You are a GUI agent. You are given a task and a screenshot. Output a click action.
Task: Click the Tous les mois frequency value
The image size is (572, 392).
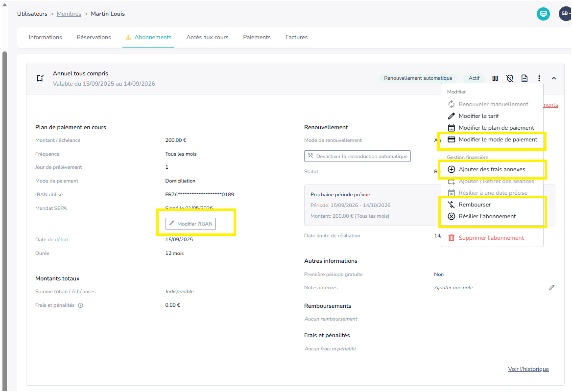coord(181,154)
